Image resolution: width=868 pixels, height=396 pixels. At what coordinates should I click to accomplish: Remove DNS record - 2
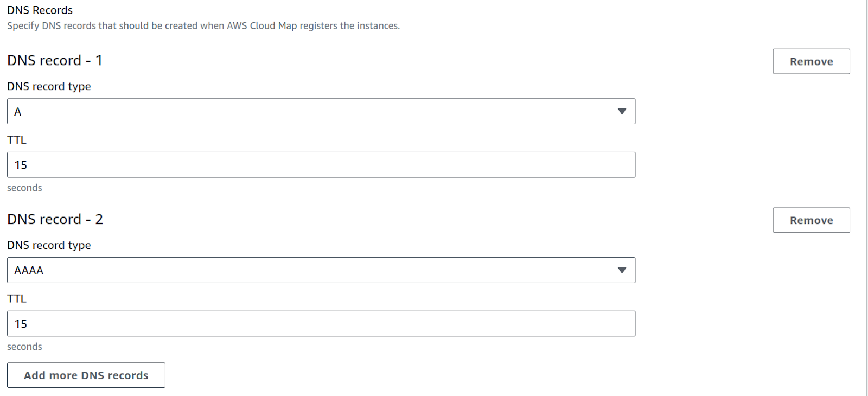810,220
